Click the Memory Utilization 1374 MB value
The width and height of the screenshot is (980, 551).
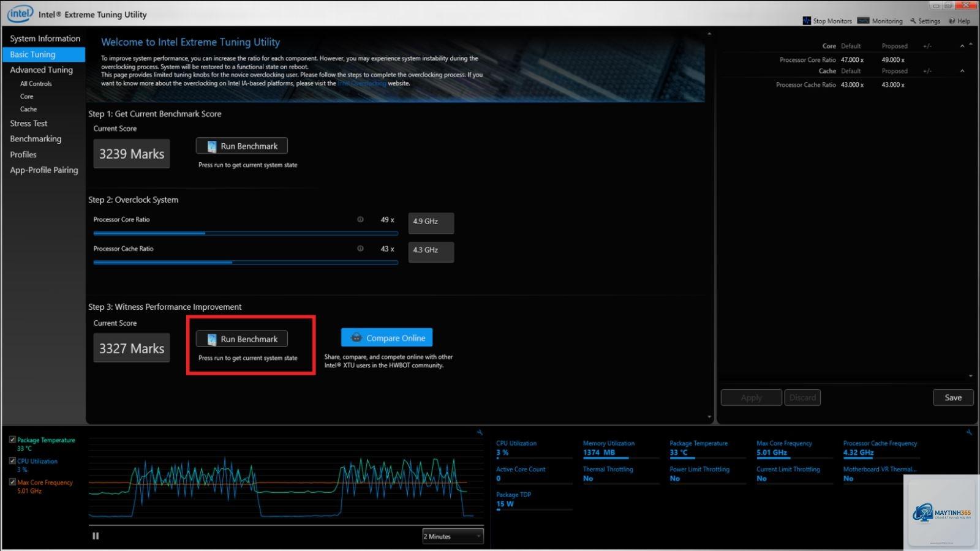(599, 452)
